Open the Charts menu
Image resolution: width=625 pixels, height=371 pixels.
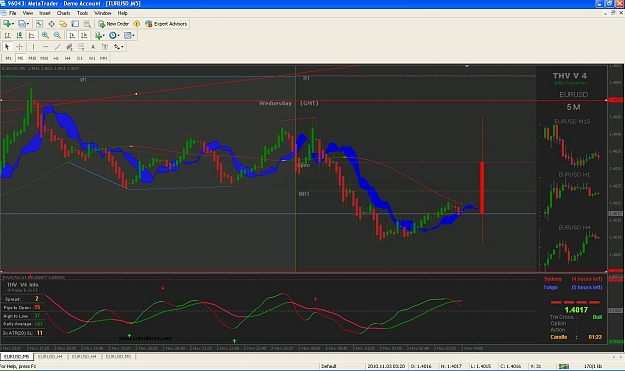63,13
